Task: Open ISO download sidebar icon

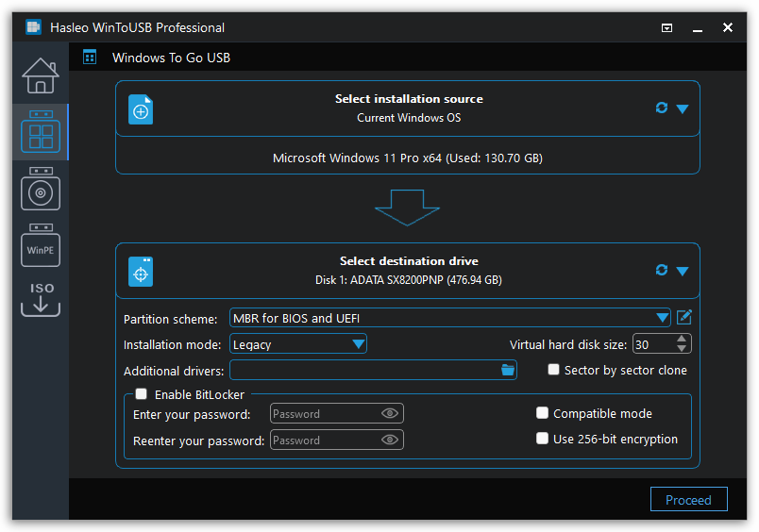Action: pos(41,300)
